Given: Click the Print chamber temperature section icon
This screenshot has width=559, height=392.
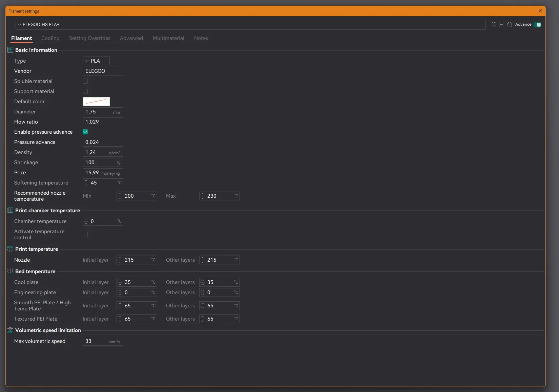Looking at the screenshot, I should point(10,211).
